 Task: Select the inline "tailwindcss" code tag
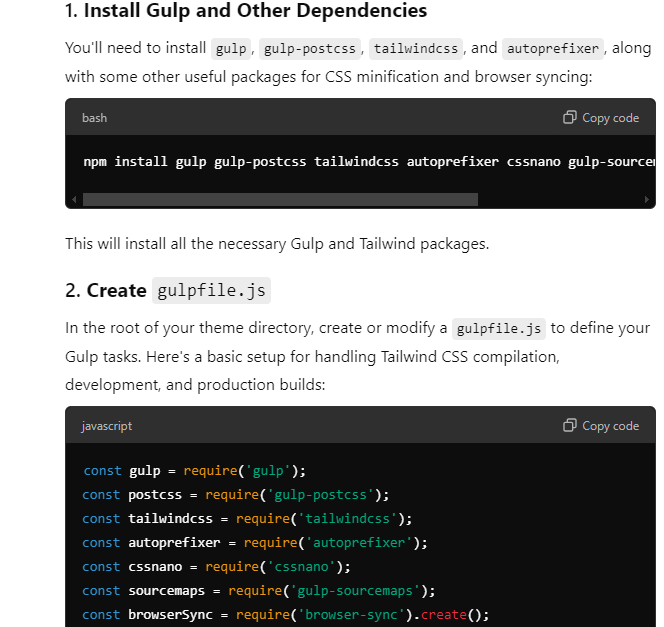point(416,49)
